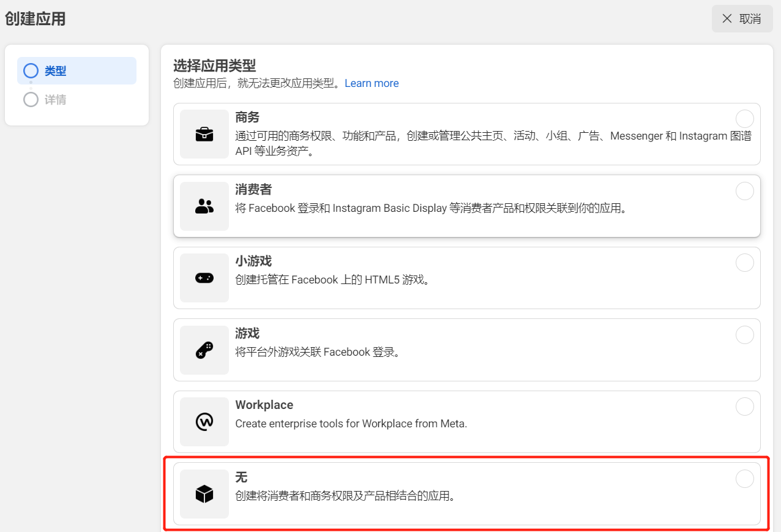Viewport: 781px width, 532px height.
Task: Click the people icon for 消费者
Action: coord(204,206)
